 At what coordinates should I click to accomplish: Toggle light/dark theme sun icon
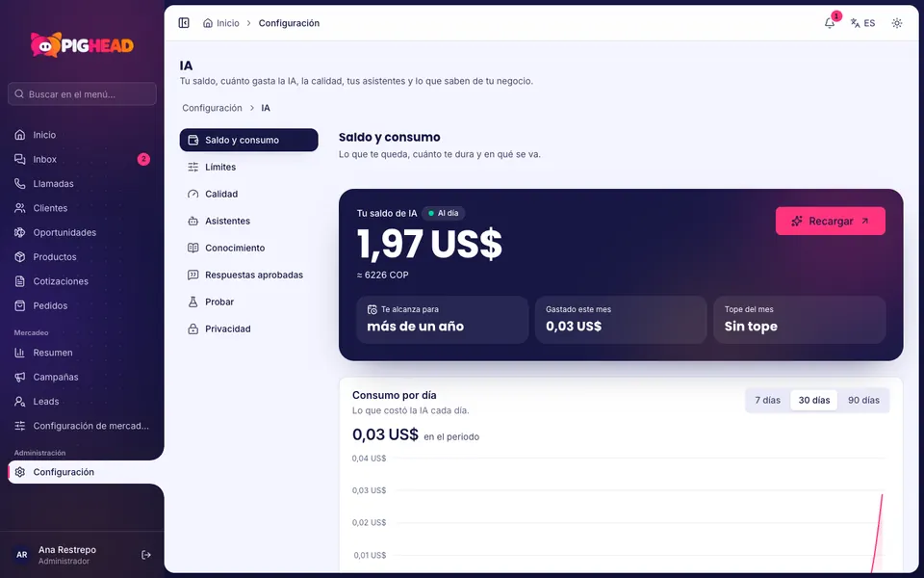[x=896, y=23]
